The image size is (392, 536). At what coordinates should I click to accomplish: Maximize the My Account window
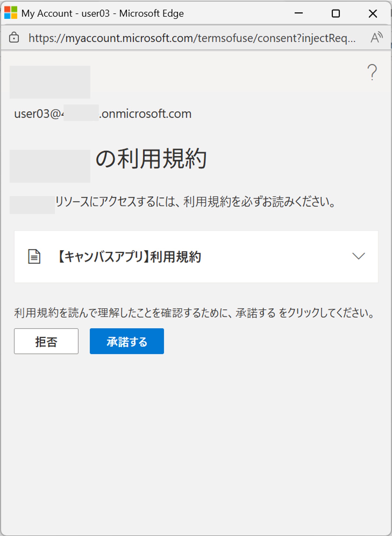[x=335, y=13]
